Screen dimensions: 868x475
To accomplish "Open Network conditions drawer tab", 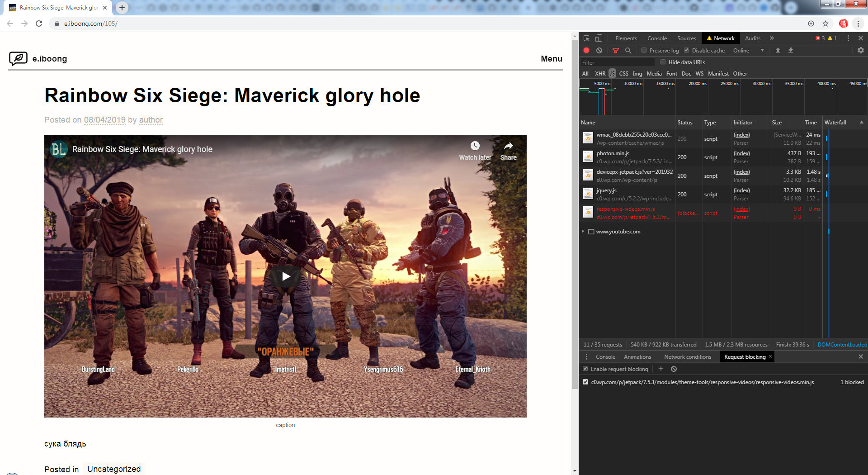I will click(688, 357).
